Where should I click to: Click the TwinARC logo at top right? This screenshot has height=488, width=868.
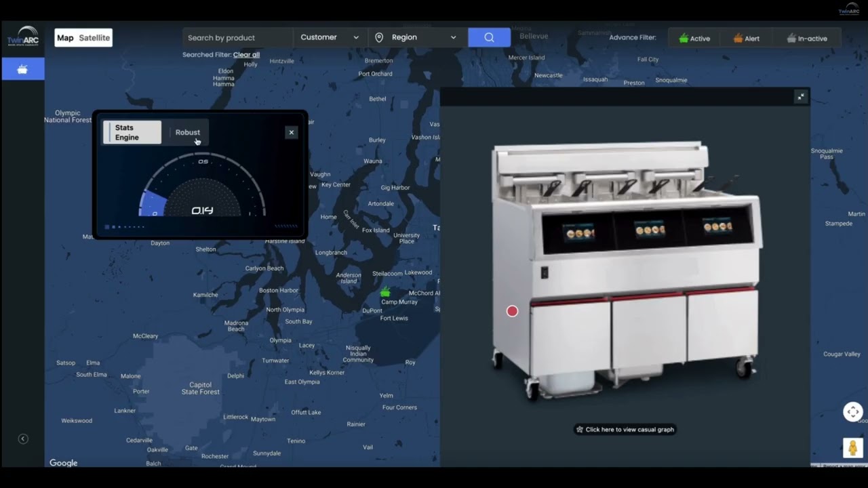[x=849, y=9]
